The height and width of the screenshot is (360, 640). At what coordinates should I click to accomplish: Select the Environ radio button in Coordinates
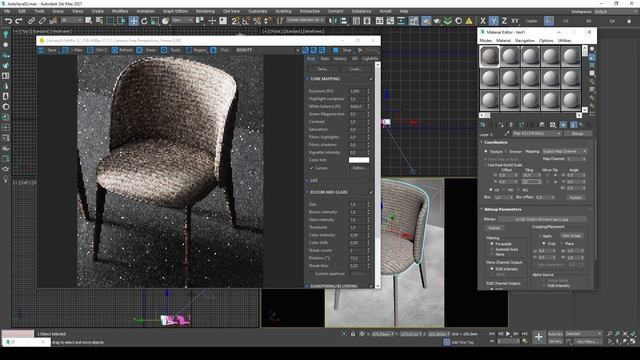coord(506,151)
